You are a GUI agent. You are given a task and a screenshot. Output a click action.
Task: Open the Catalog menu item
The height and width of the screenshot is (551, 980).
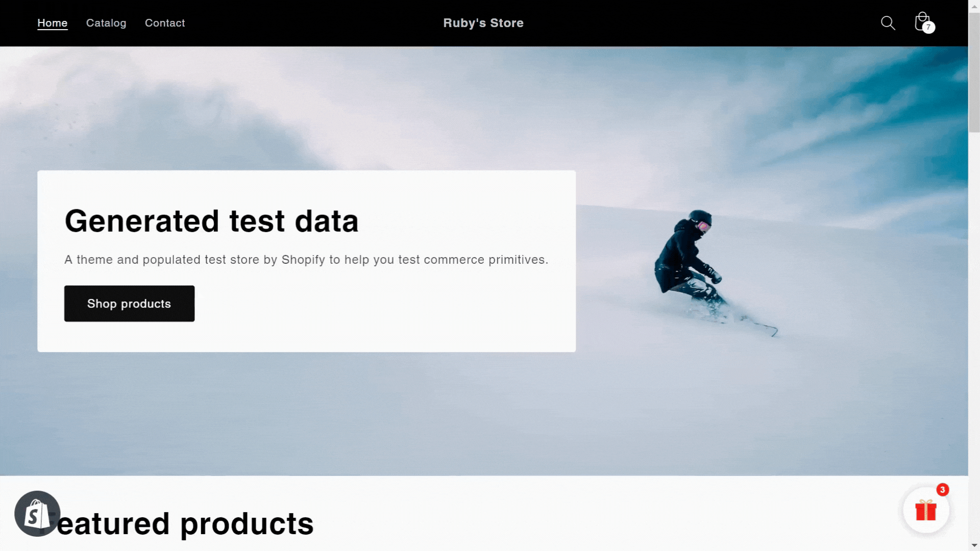click(x=106, y=23)
